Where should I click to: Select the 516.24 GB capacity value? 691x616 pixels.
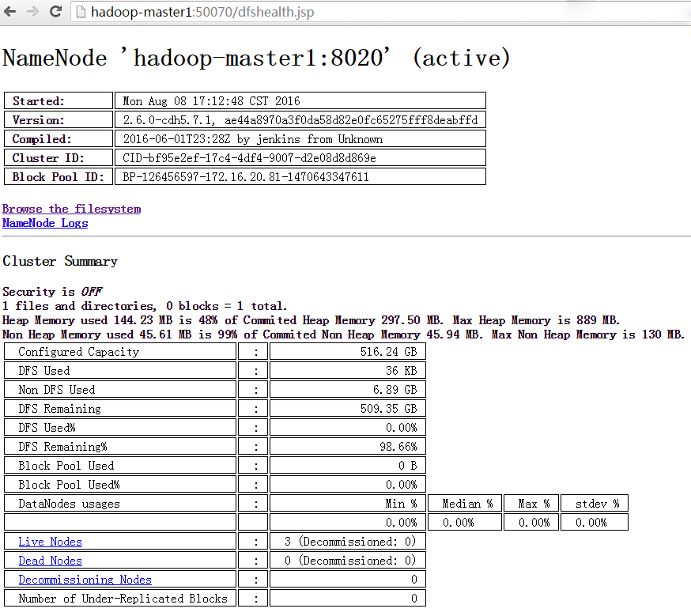[x=389, y=352]
